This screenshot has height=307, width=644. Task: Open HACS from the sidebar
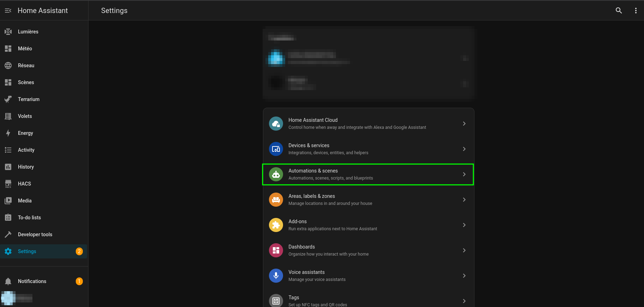pos(24,184)
